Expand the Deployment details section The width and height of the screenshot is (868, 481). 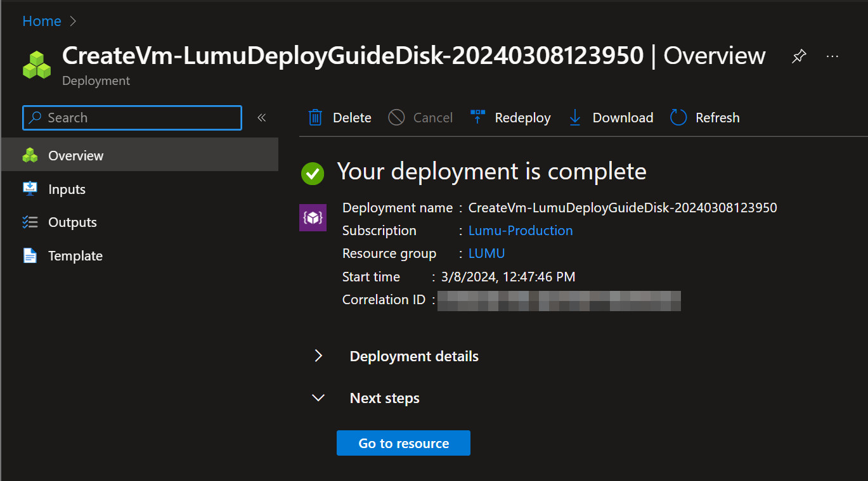[319, 356]
